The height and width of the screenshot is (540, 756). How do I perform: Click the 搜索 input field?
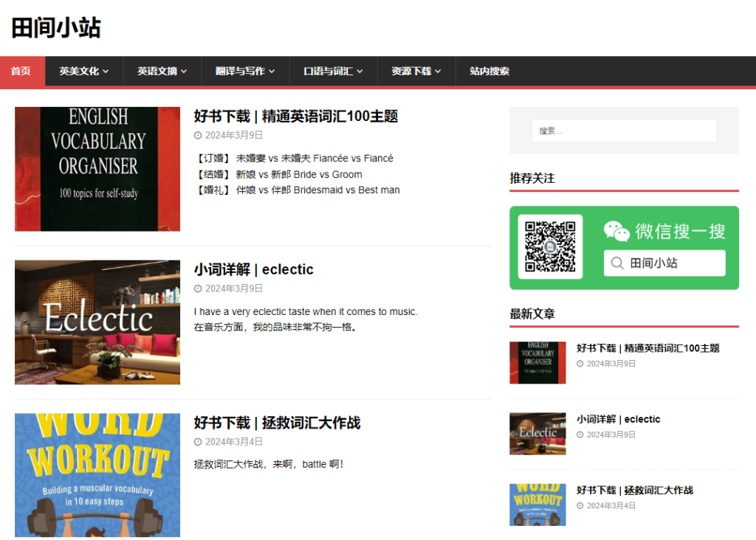[x=624, y=131]
